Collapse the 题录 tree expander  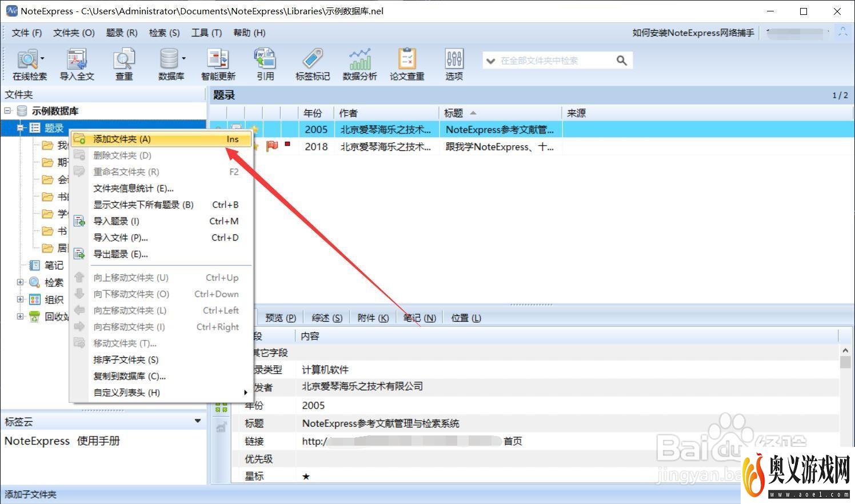coord(20,127)
